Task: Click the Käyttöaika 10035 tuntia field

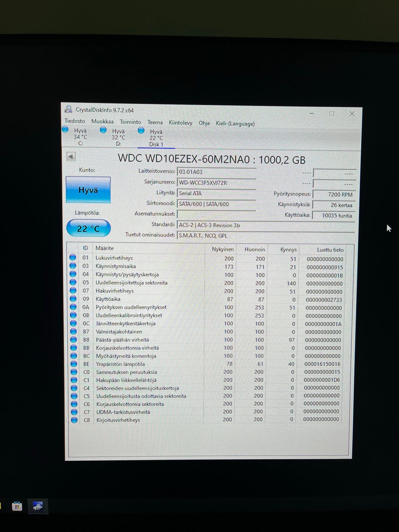Action: click(334, 215)
